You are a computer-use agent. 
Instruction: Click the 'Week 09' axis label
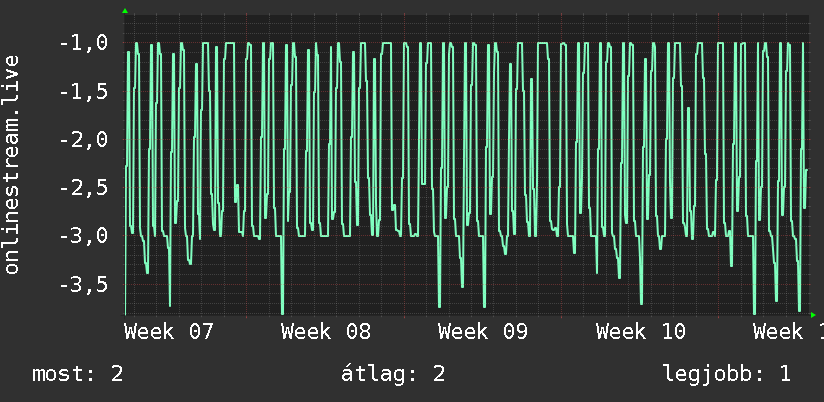(483, 332)
